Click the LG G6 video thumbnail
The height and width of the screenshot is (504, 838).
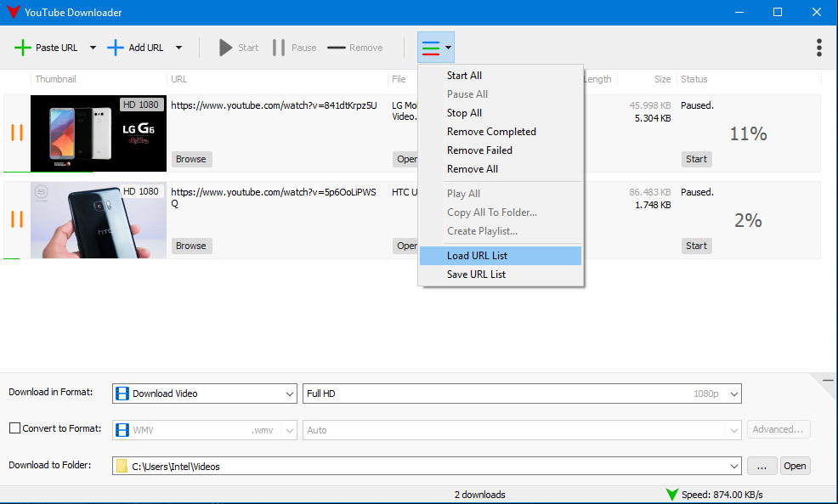[98, 133]
